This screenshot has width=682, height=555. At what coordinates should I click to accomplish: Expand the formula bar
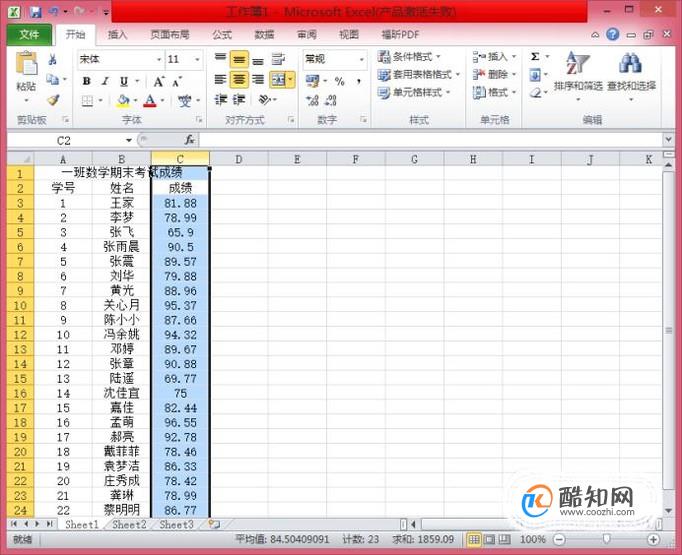(668, 140)
